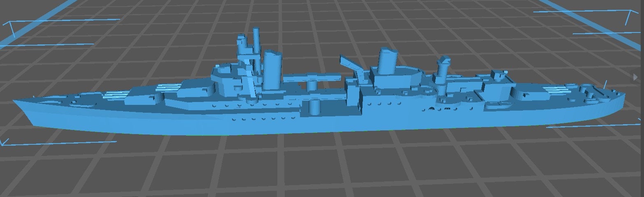The image size is (644, 197).
Task: Click the small aft mast tower
Action: click(x=444, y=68)
